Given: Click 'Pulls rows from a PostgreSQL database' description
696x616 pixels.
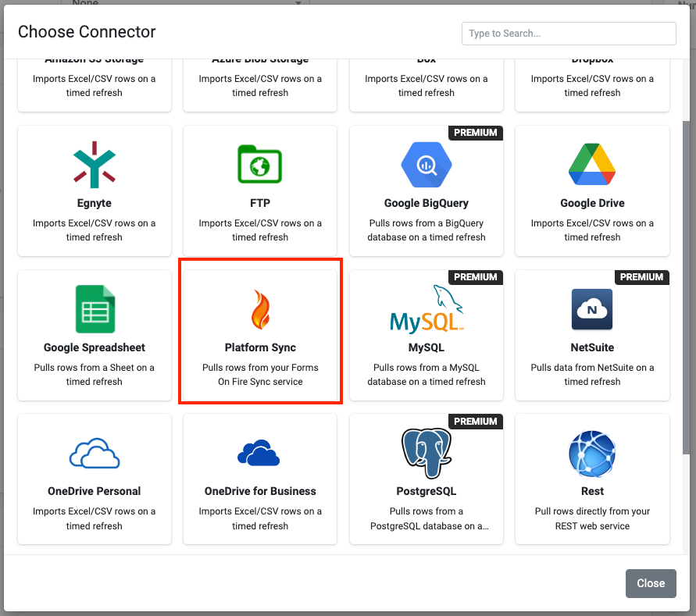Looking at the screenshot, I should click(x=429, y=518).
